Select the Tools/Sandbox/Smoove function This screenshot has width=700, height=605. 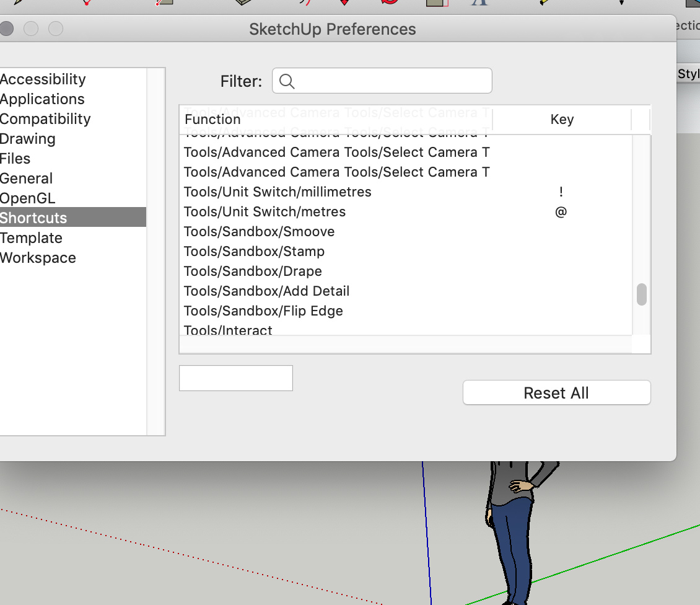406,231
